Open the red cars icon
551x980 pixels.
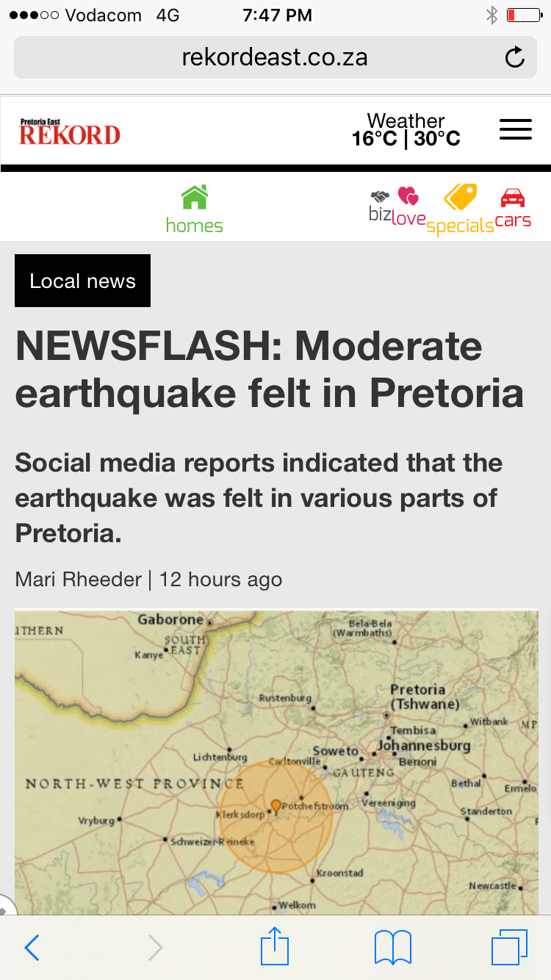click(x=513, y=198)
